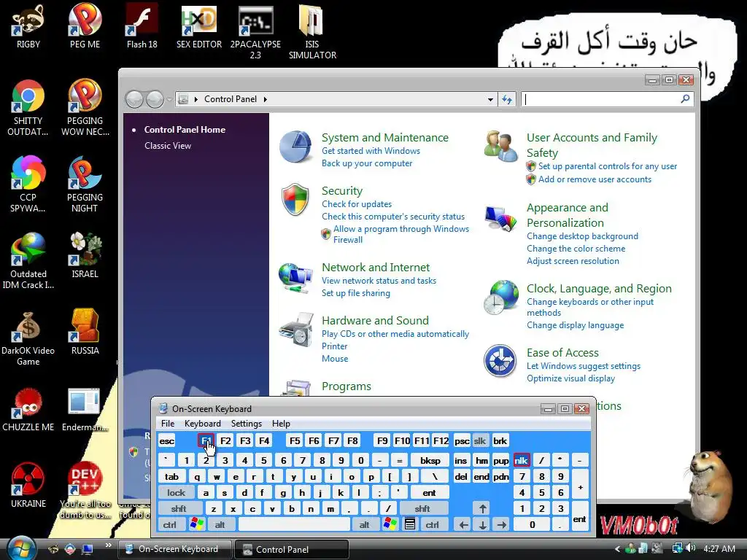Click the Chrome SHITTY OUTDAT... desktop icon

click(x=28, y=97)
